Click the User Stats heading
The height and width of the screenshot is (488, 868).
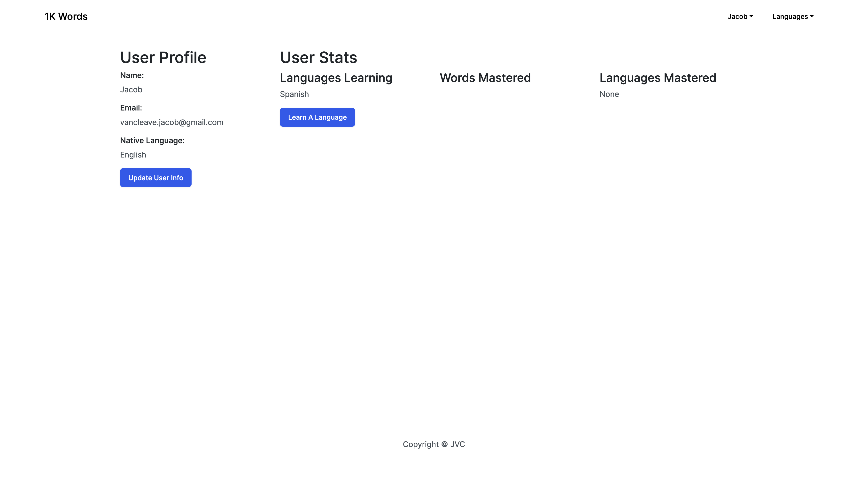point(318,58)
